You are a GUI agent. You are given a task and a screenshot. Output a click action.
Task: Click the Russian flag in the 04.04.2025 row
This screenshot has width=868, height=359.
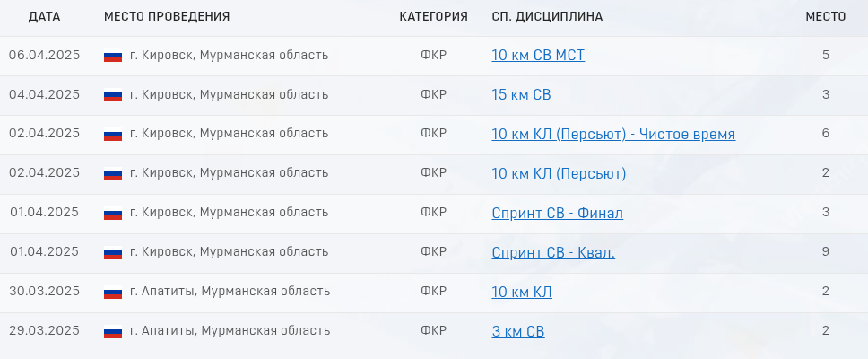point(113,95)
